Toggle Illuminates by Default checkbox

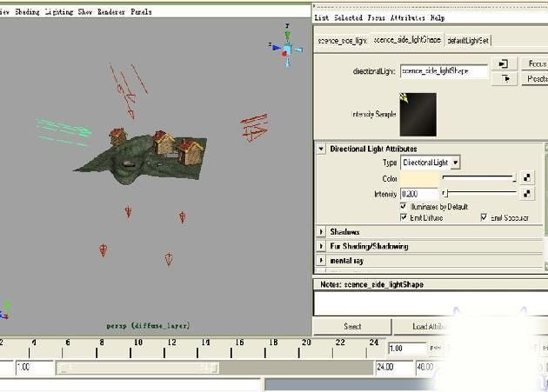click(404, 207)
